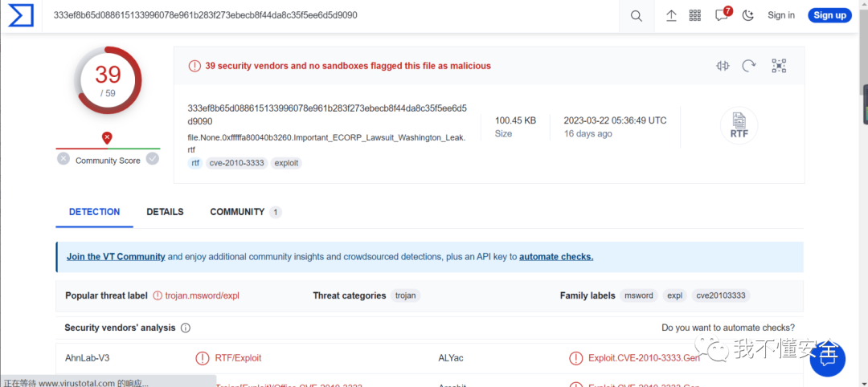Select the DETECTION tab
Viewport: 868px width, 387px height.
coord(94,212)
